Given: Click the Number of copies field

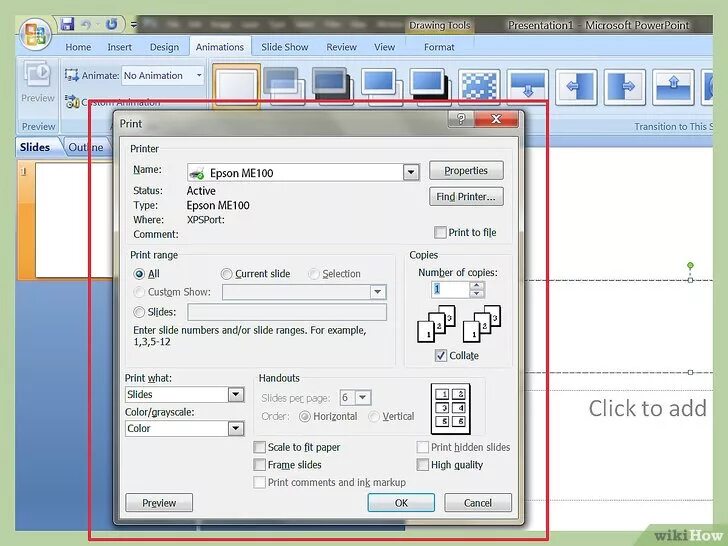Looking at the screenshot, I should [x=450, y=290].
